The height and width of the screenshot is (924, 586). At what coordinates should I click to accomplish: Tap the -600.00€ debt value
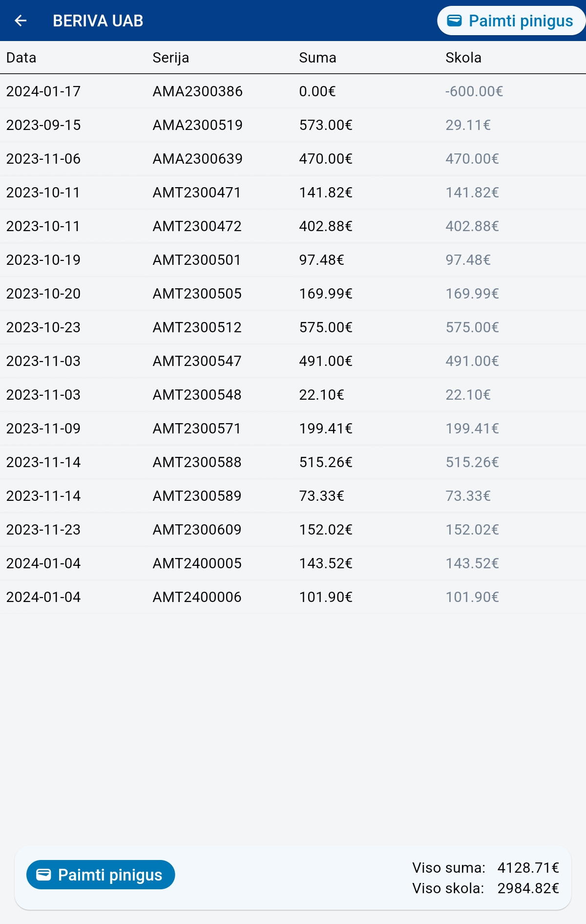click(x=474, y=91)
